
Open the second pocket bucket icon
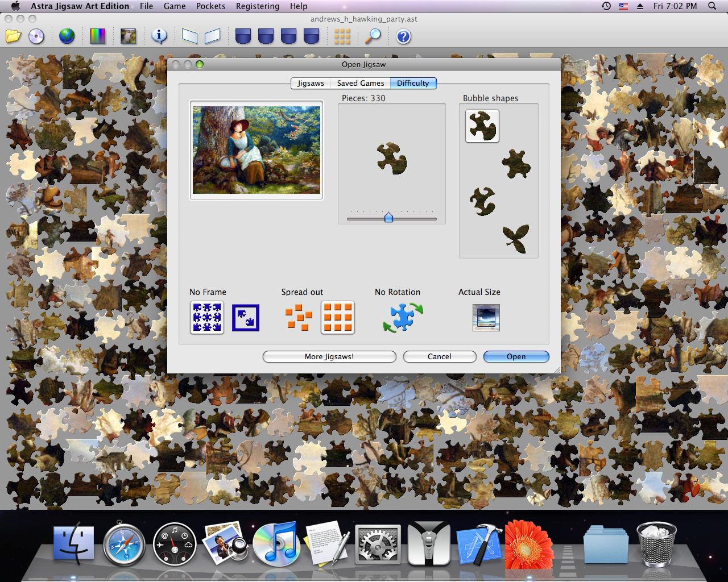tap(266, 37)
